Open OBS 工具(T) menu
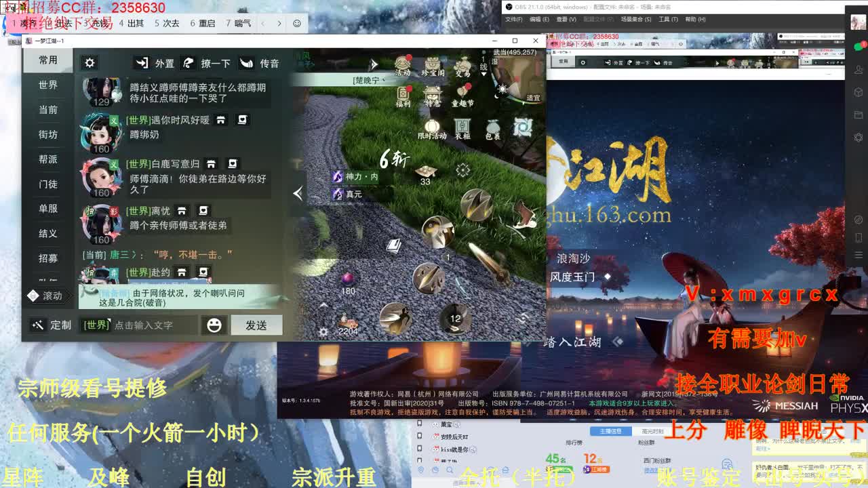Screen dimensions: 868x488 pos(669,20)
